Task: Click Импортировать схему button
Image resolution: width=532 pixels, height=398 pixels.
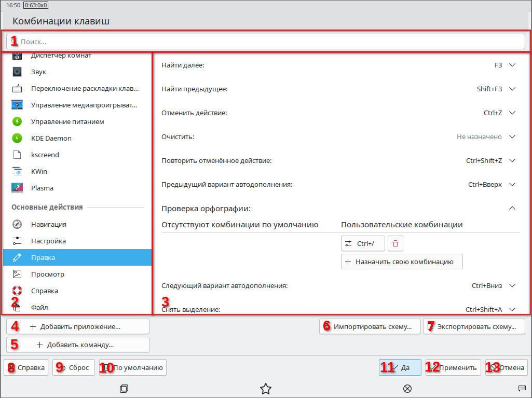Action: click(x=370, y=327)
